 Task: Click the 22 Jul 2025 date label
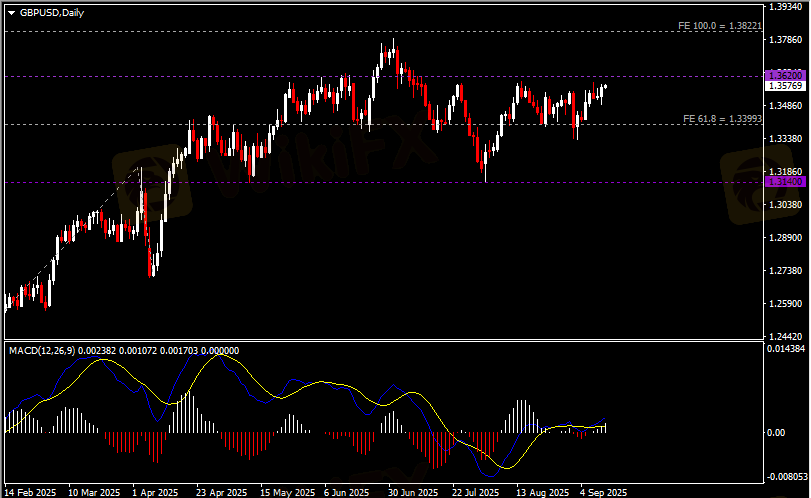(475, 492)
